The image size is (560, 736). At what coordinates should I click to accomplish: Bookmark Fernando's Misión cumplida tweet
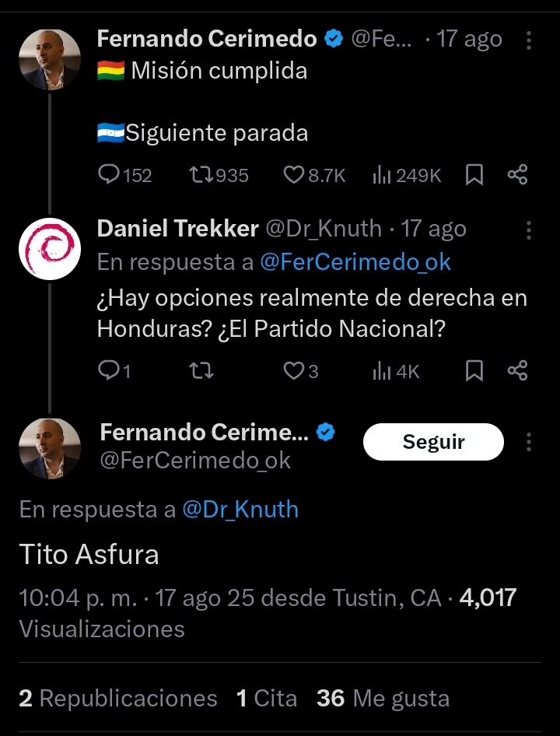474,175
